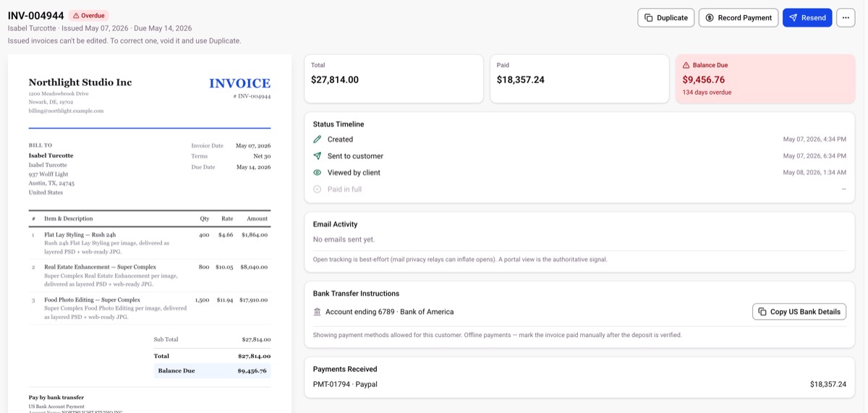Image resolution: width=868 pixels, height=413 pixels.
Task: Click the $18,357.24 payment received amount
Action: tap(828, 384)
